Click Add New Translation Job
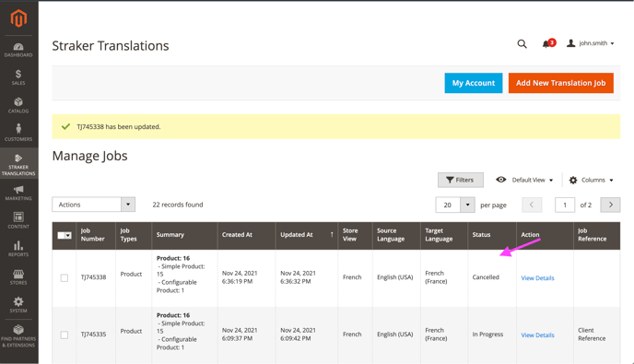Screen dimensions: 634x364 pos(561,83)
